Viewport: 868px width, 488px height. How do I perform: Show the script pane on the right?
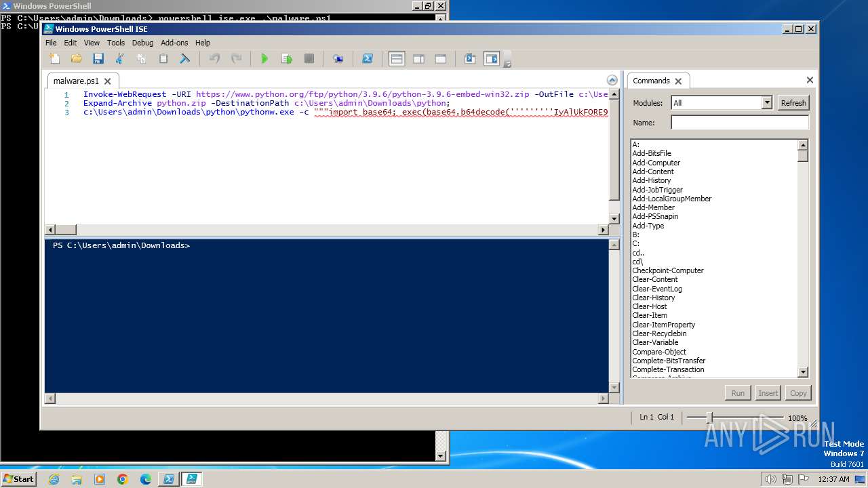(x=418, y=59)
